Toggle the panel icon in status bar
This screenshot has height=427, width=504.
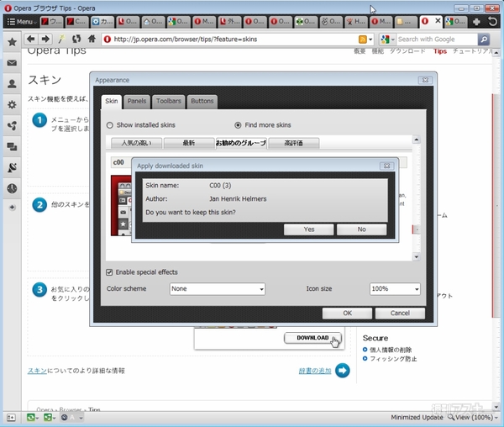point(11,418)
